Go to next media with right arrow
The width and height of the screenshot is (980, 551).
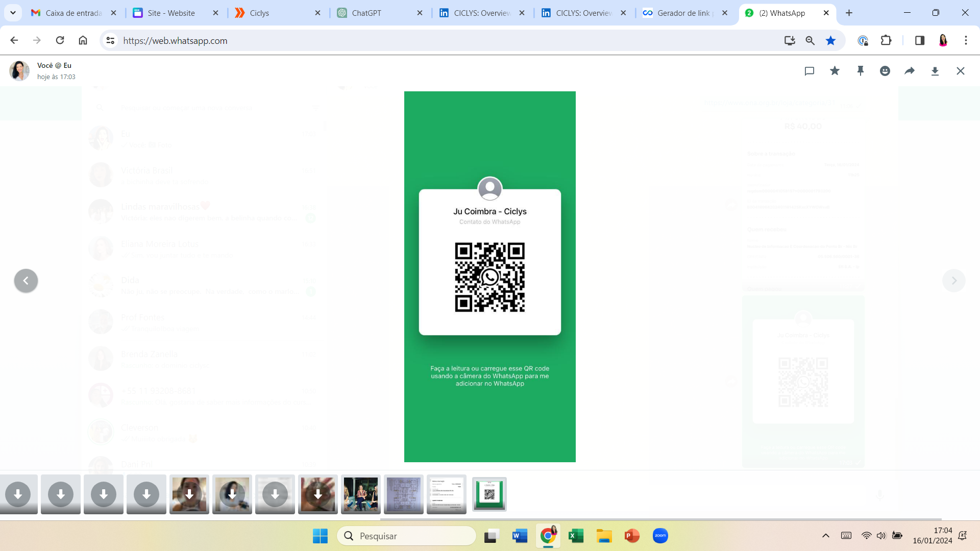[953, 281]
